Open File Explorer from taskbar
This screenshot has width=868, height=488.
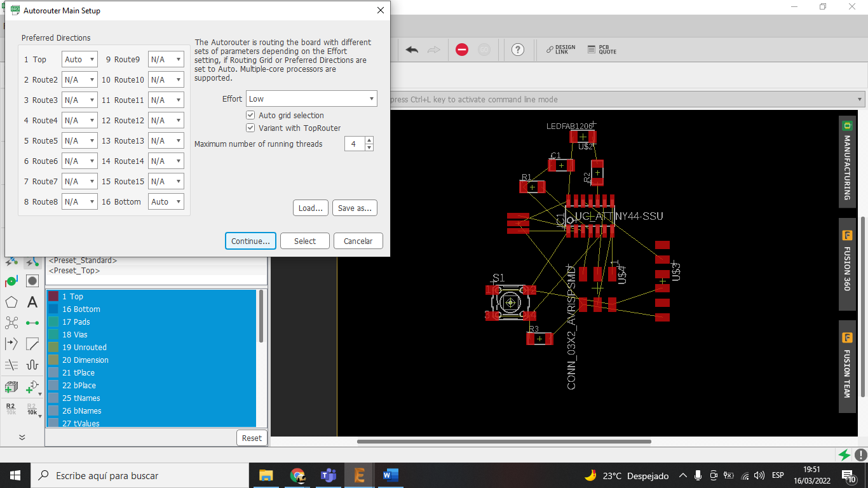(266, 475)
